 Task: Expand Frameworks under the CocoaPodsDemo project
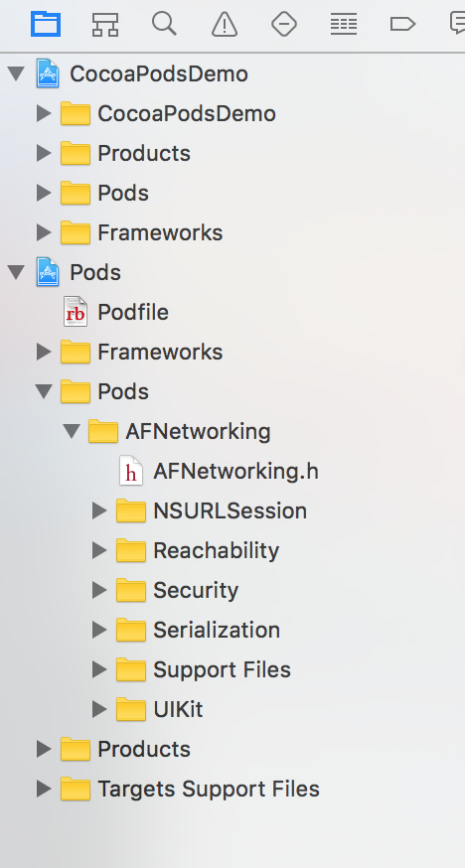(x=44, y=232)
